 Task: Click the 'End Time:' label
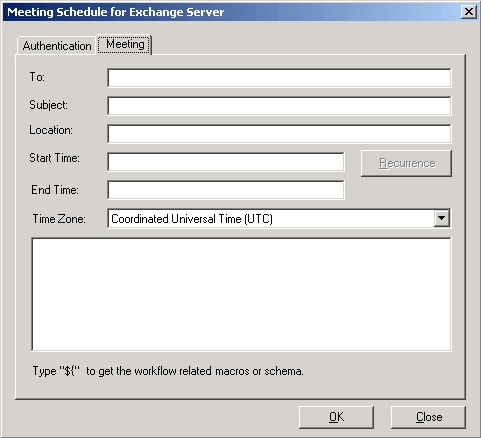(x=55, y=190)
